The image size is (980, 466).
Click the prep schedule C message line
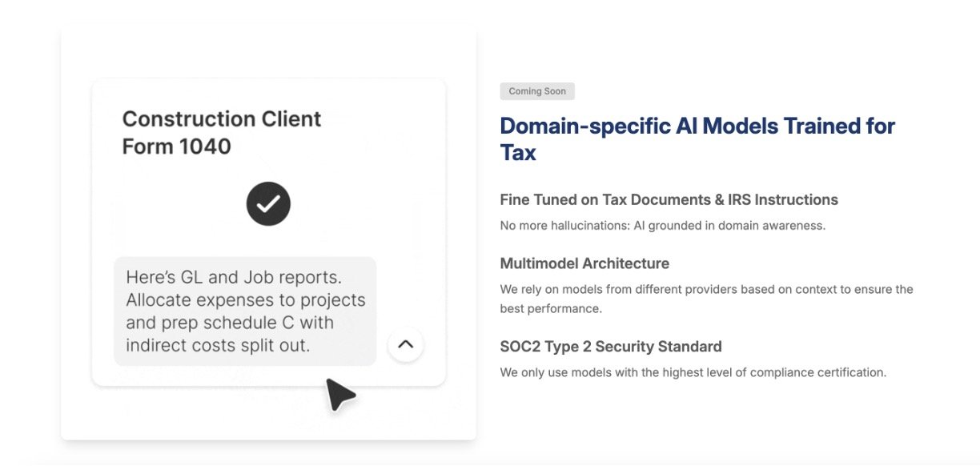tap(230, 323)
